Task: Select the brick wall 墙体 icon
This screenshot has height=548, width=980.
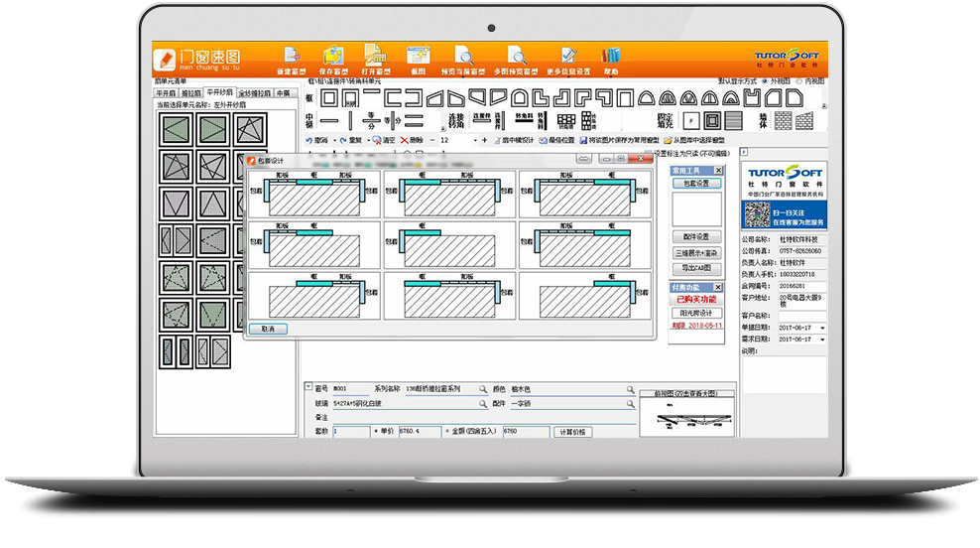Action: coord(784,120)
